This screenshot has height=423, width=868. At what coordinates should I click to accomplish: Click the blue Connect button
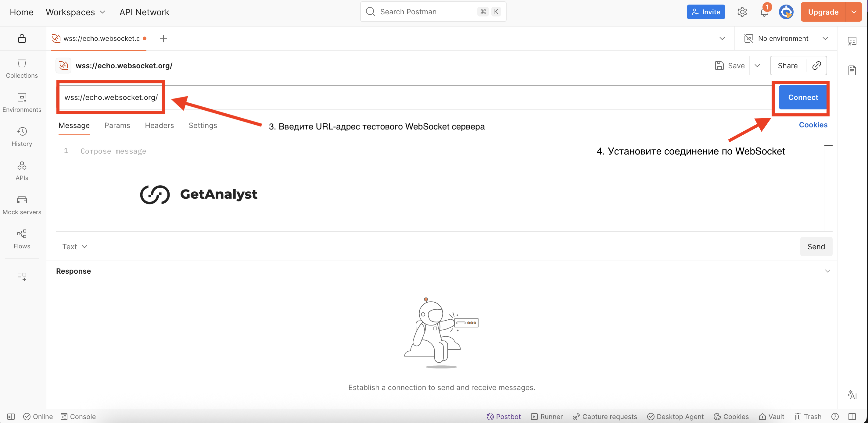pyautogui.click(x=803, y=97)
